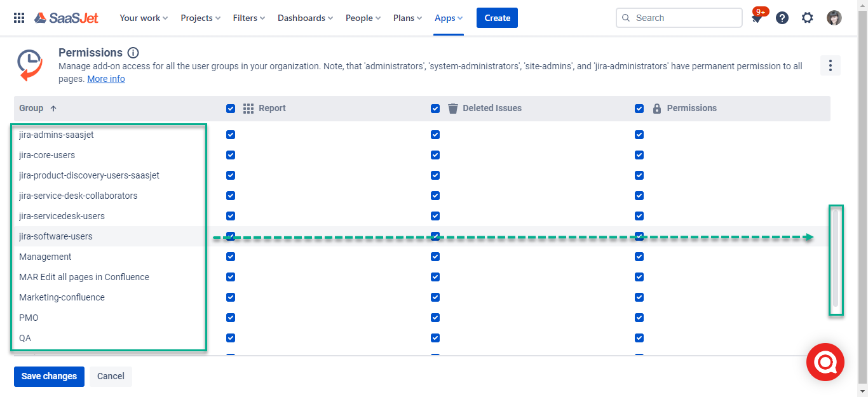Click the Save changes button

point(49,376)
